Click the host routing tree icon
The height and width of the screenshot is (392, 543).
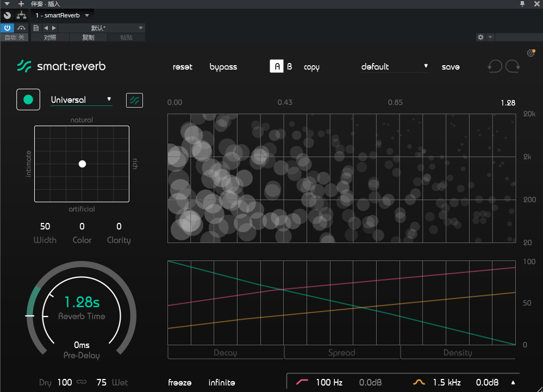click(x=22, y=15)
